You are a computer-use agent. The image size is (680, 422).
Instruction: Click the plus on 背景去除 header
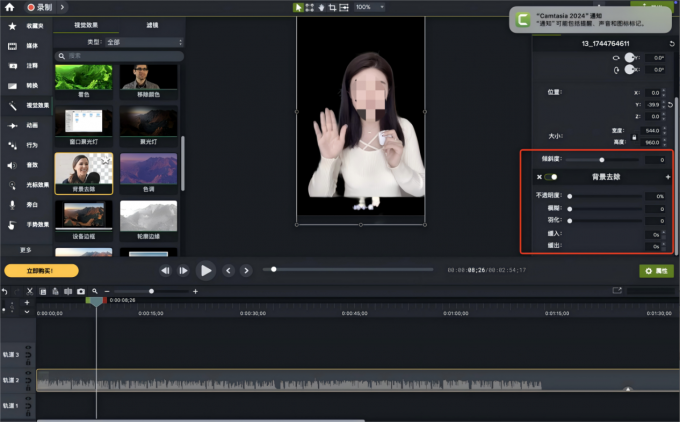click(x=668, y=177)
